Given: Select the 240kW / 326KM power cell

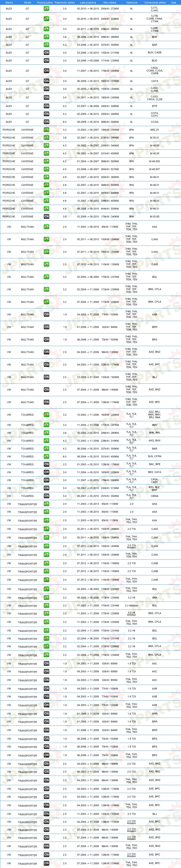Looking at the screenshot, I should pos(110,106).
